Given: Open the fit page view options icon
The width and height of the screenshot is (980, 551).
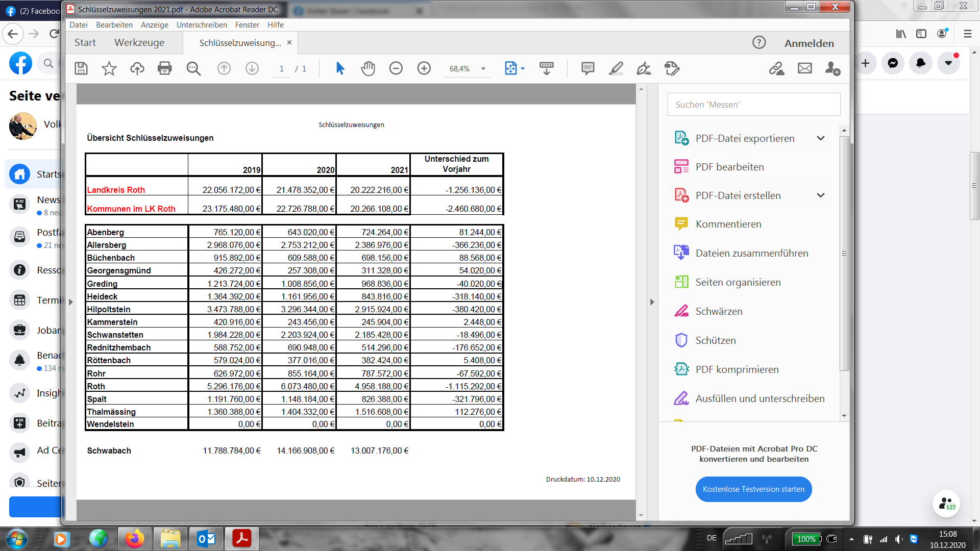Looking at the screenshot, I should click(514, 68).
